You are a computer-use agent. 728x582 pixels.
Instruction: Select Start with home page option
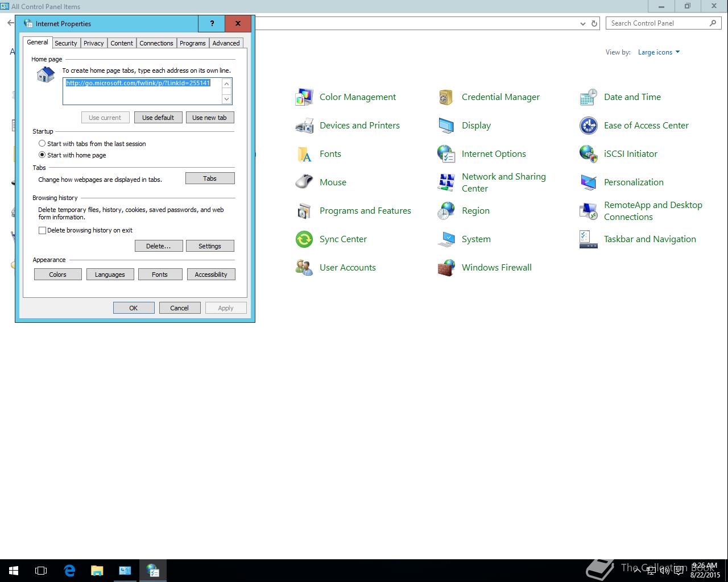click(x=72, y=155)
